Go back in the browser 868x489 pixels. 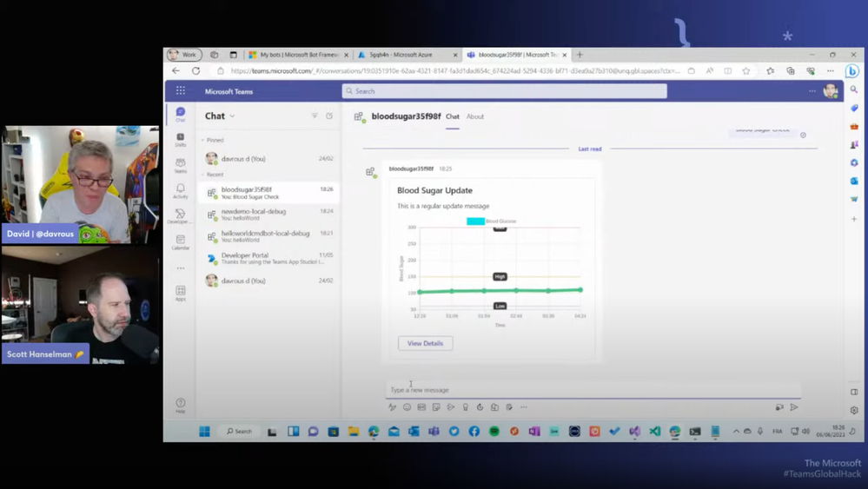click(176, 71)
